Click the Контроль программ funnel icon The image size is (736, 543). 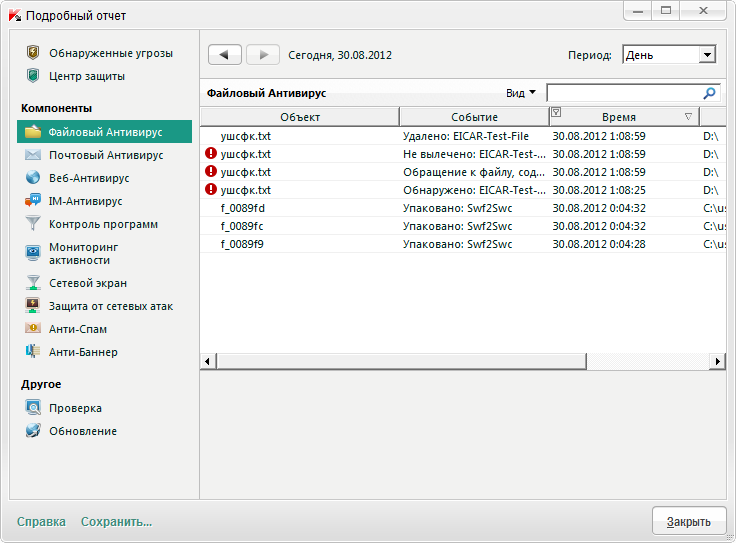[33, 224]
